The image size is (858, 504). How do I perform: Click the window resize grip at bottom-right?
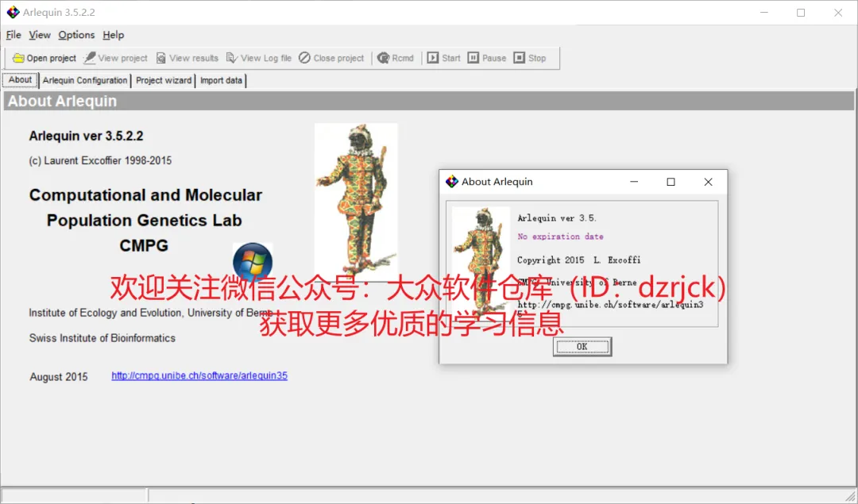tap(850, 496)
